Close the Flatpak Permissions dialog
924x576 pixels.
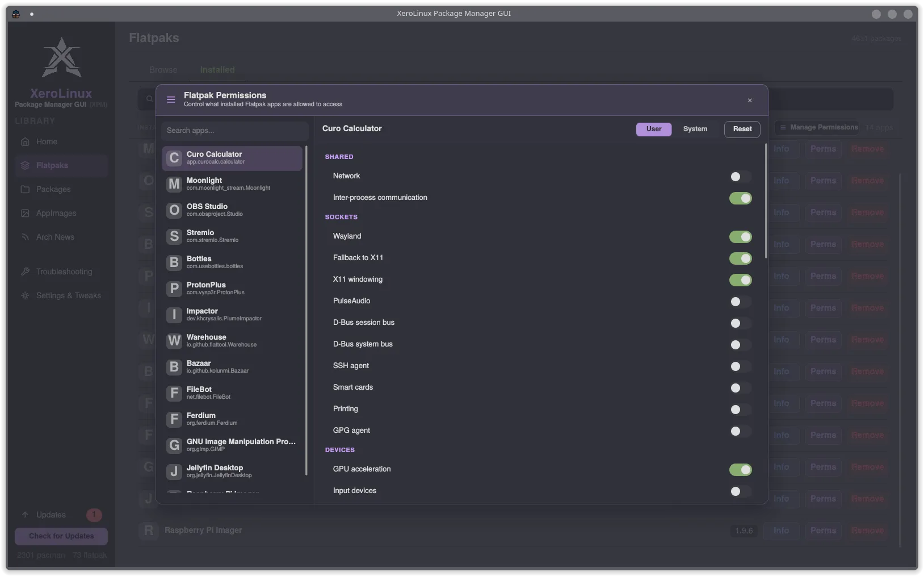click(750, 101)
